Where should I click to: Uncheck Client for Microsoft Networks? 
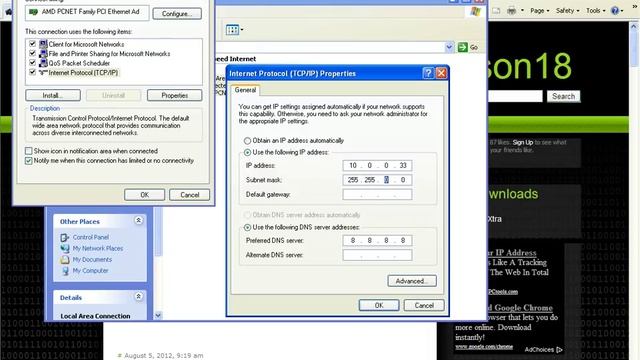click(32, 43)
